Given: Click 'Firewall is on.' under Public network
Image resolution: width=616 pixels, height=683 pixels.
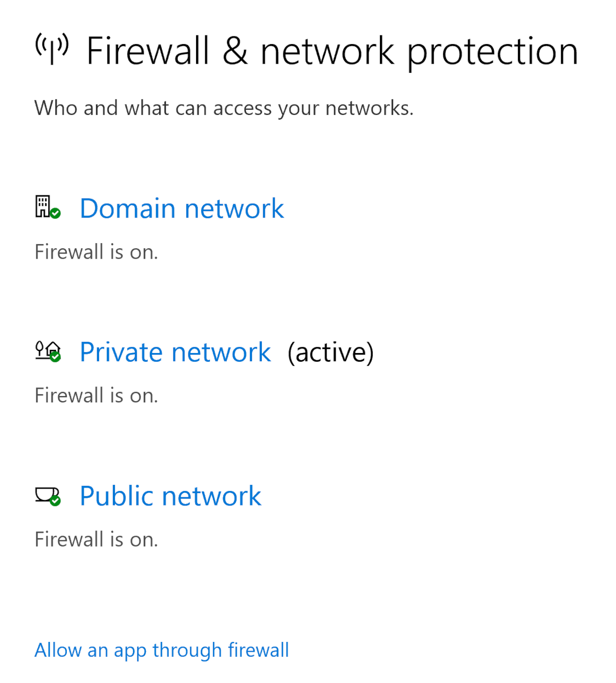Looking at the screenshot, I should pyautogui.click(x=97, y=539).
